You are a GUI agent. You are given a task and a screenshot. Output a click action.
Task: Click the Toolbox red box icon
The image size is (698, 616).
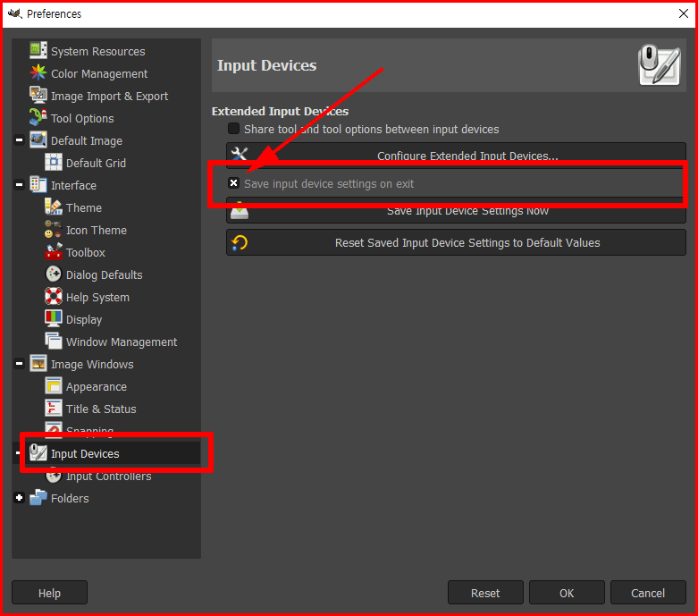tap(54, 251)
